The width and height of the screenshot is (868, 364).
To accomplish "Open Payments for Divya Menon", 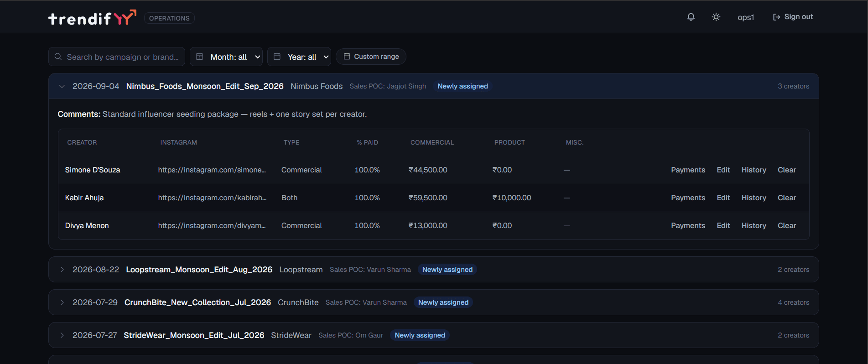I will 688,225.
